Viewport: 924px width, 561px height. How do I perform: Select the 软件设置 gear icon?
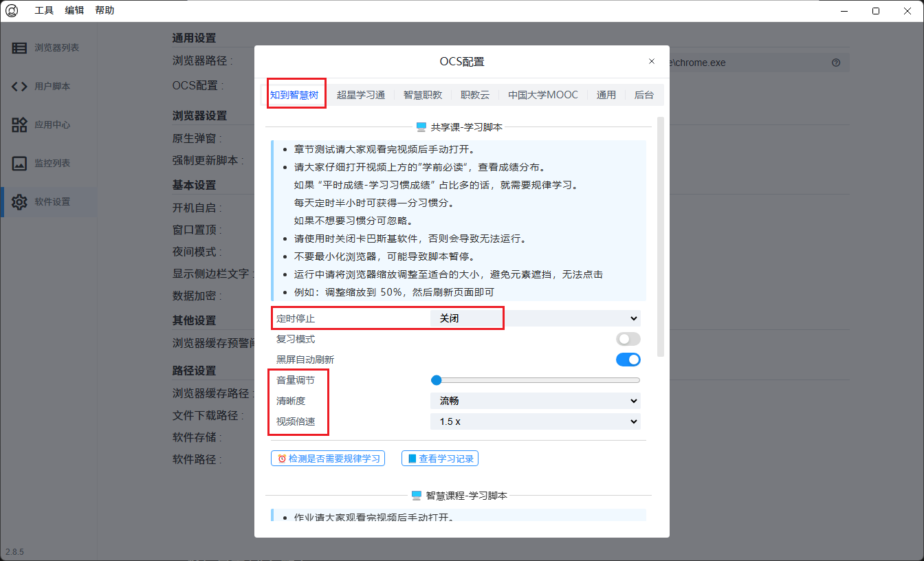point(19,202)
